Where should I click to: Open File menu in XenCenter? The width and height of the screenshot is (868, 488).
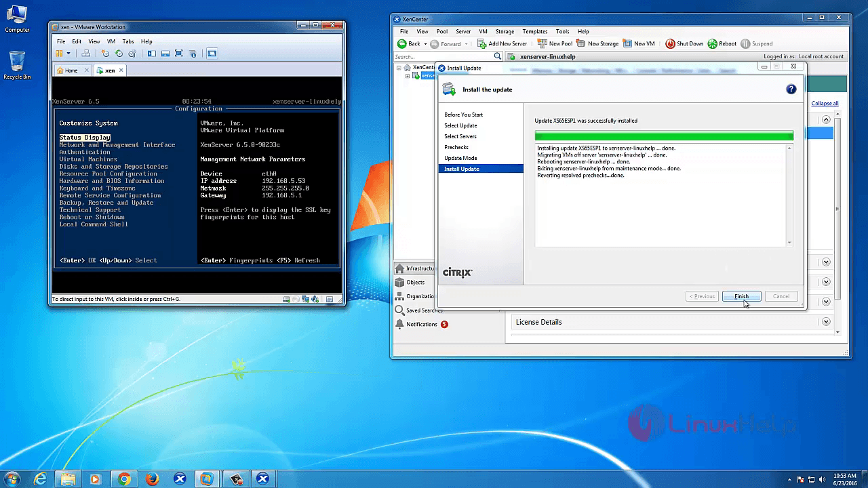404,31
